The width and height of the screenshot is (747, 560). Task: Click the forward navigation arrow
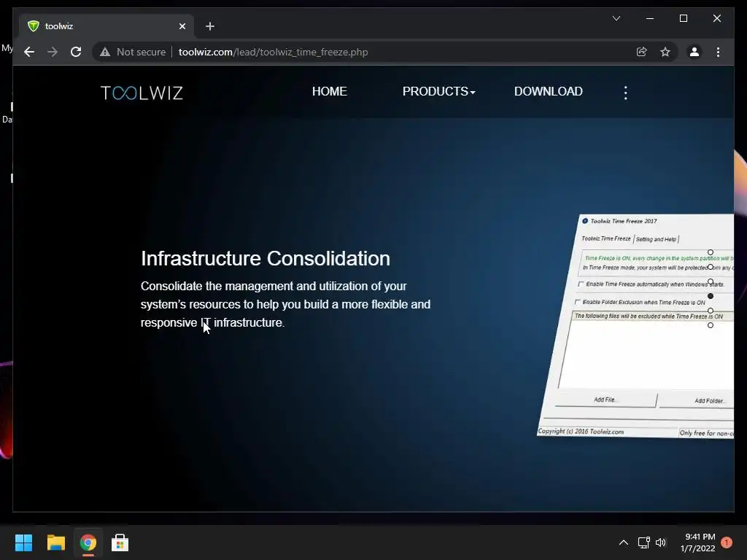point(53,52)
